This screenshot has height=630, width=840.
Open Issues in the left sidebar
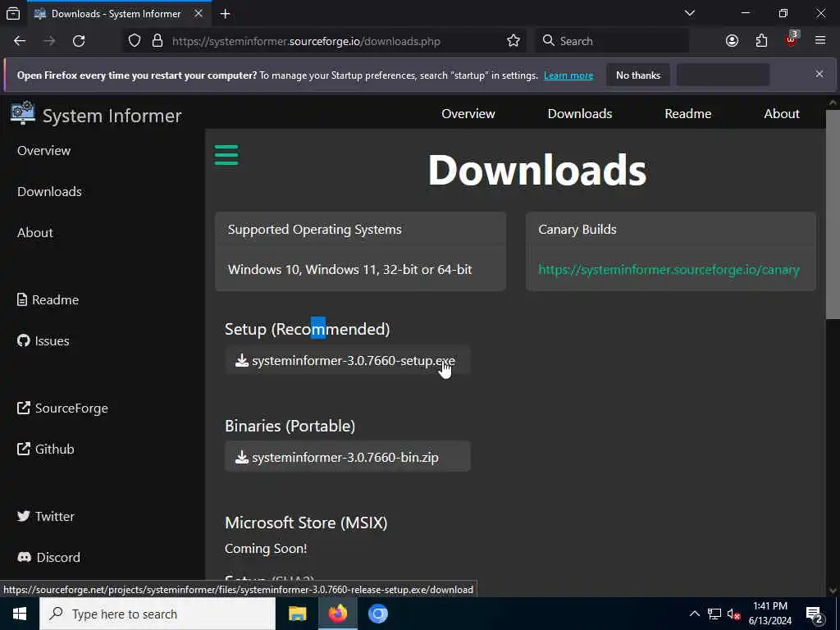pyautogui.click(x=43, y=340)
